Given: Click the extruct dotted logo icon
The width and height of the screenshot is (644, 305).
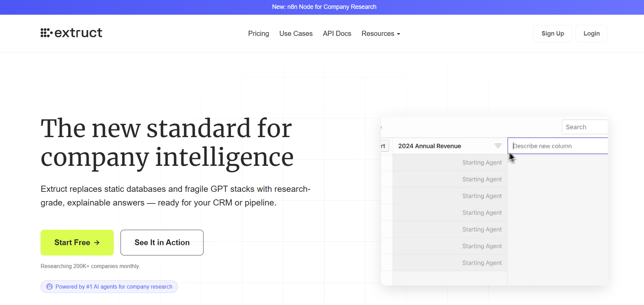Looking at the screenshot, I should click(46, 33).
